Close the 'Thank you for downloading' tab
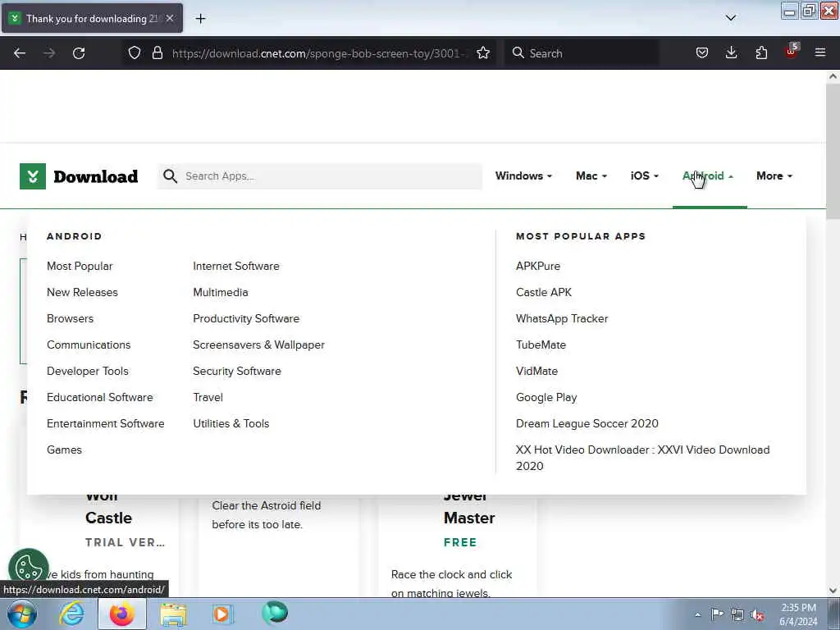 pyautogui.click(x=169, y=18)
